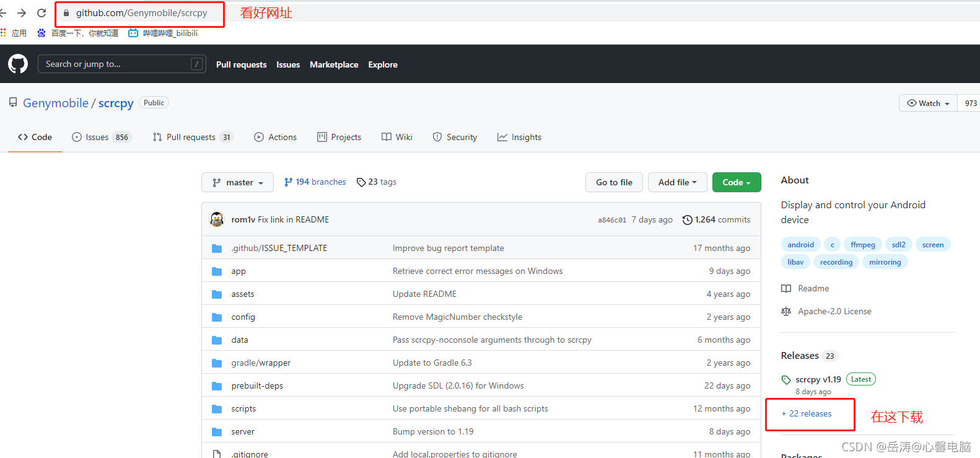Click the license scale icon
Image resolution: width=980 pixels, height=458 pixels.
786,311
